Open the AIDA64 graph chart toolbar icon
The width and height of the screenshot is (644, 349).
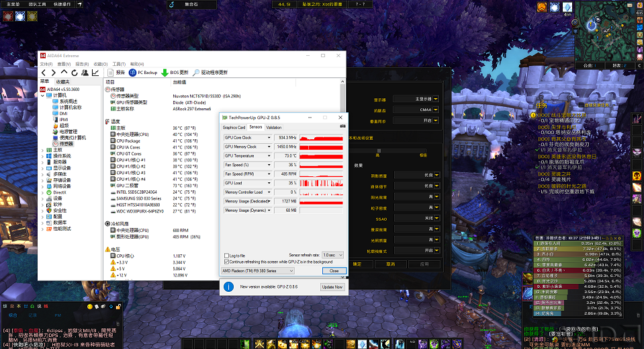[x=95, y=73]
